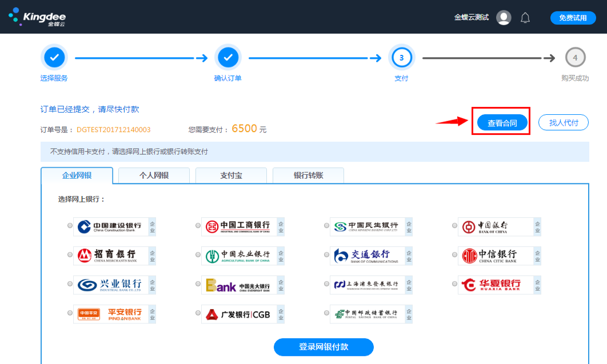Viewport: 607px width, 364px height.
Task: Select the 中国光大银行 radio button
Action: pyautogui.click(x=198, y=283)
